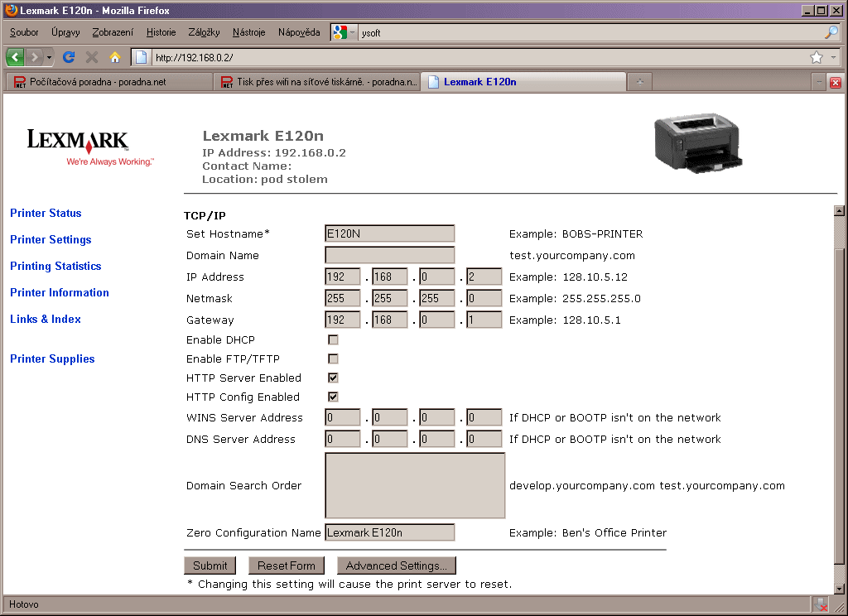The height and width of the screenshot is (616, 848).
Task: Click the page's vertical scrollbar down arrow
Action: pyautogui.click(x=838, y=588)
